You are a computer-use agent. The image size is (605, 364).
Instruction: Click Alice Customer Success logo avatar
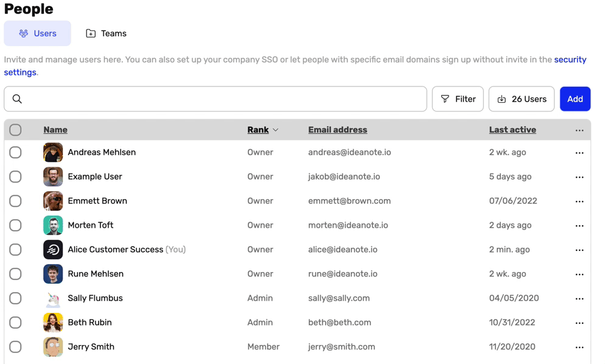(x=53, y=250)
